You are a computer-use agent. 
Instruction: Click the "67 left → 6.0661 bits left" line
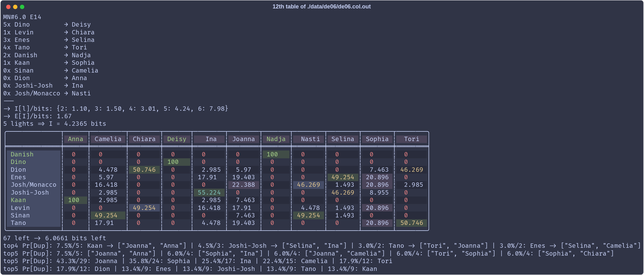(x=55, y=238)
